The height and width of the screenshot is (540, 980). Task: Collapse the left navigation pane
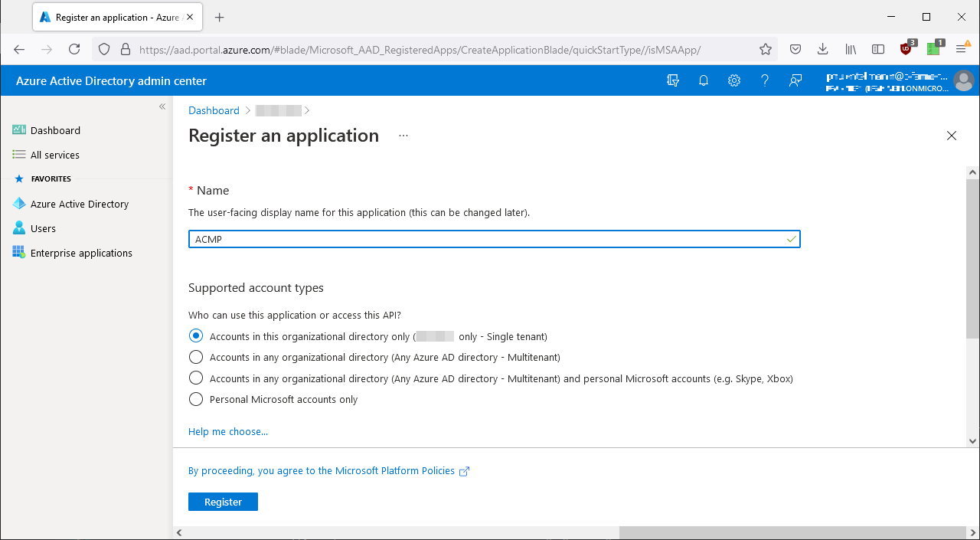tap(162, 106)
